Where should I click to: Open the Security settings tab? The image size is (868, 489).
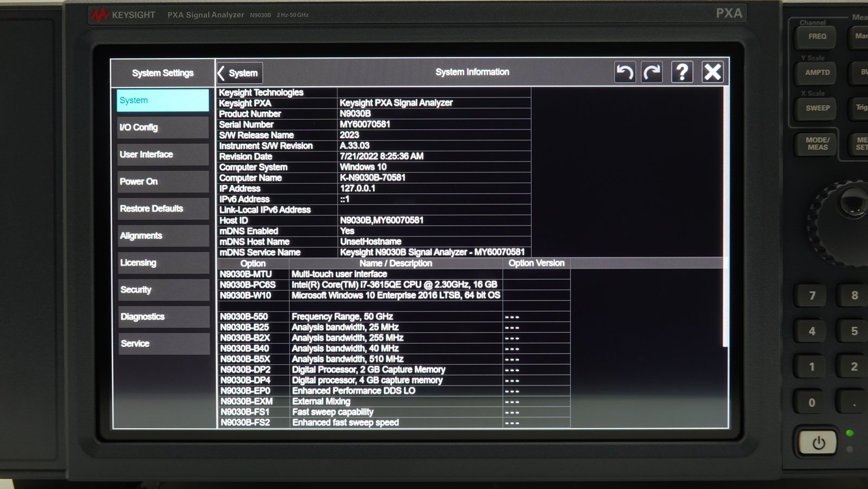(163, 290)
